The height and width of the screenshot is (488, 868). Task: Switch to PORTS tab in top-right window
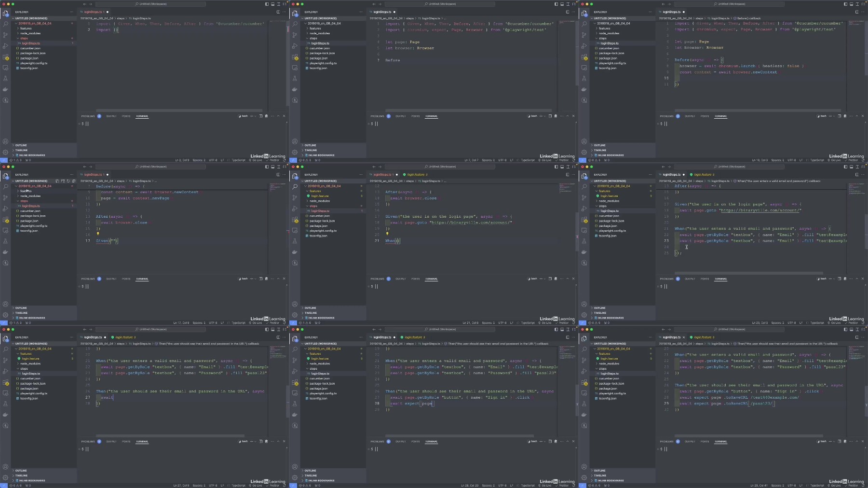(705, 116)
